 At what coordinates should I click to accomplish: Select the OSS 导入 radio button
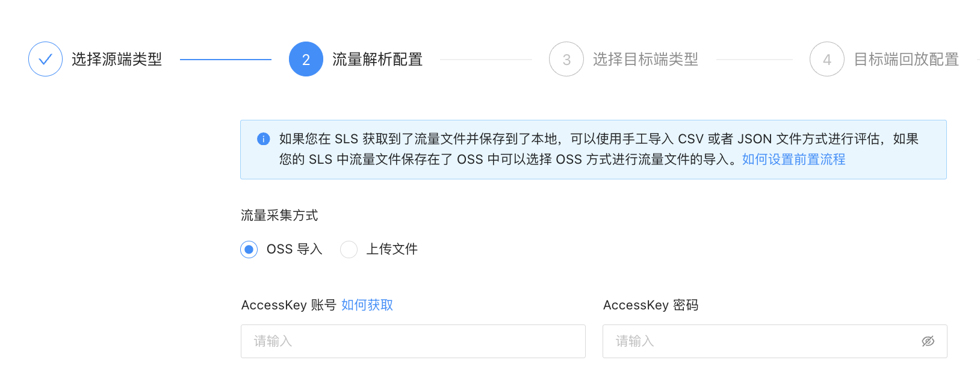[249, 249]
